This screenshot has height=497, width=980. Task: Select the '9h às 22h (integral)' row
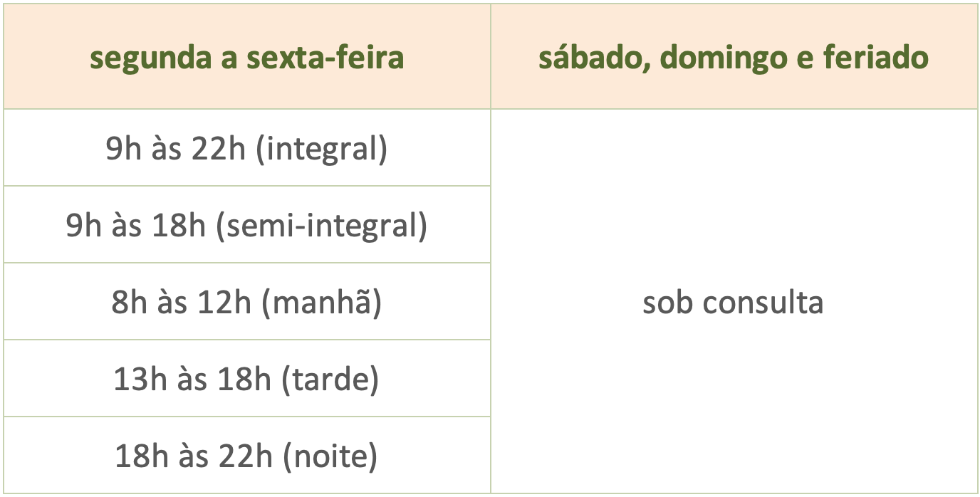coord(246,149)
